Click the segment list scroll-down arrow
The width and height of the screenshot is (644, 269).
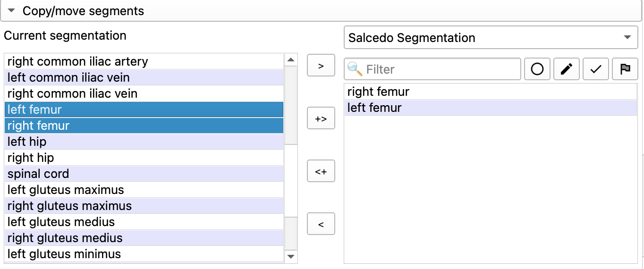click(x=291, y=256)
